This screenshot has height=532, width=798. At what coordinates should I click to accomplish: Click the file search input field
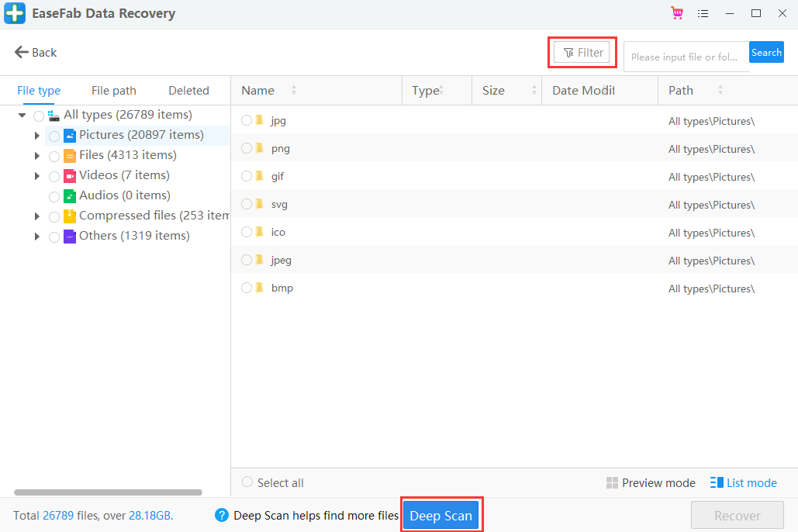pyautogui.click(x=686, y=57)
